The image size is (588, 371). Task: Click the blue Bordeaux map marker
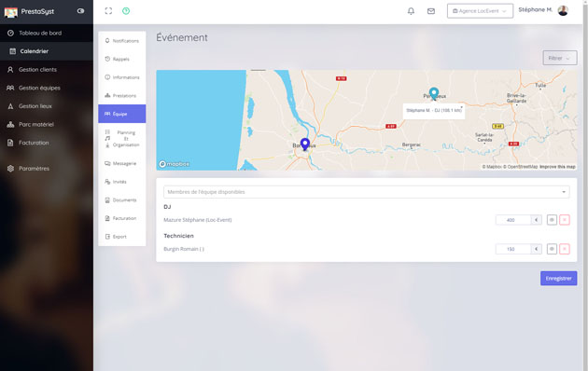point(305,144)
